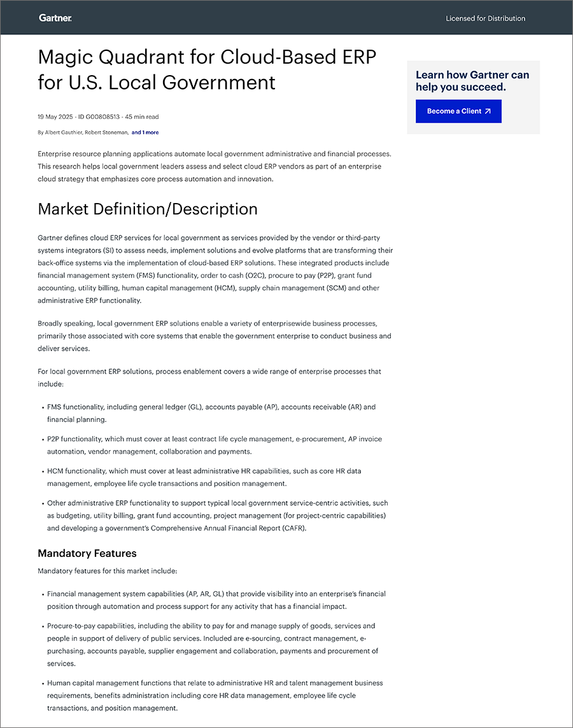Click the paragraph starting 'Broadly speaking, local government'

pyautogui.click(x=215, y=335)
